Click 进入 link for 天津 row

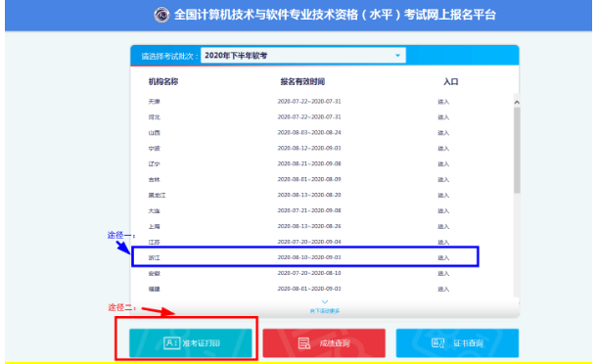tap(443, 102)
